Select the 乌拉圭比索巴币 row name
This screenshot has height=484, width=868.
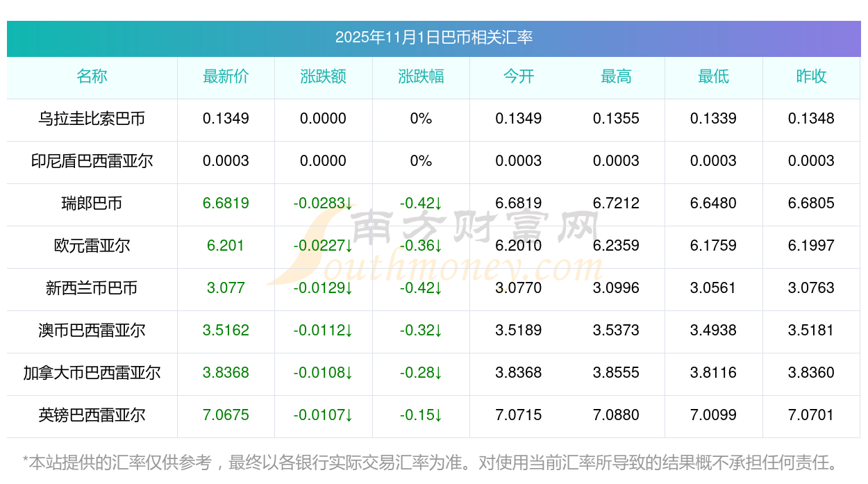click(x=92, y=119)
